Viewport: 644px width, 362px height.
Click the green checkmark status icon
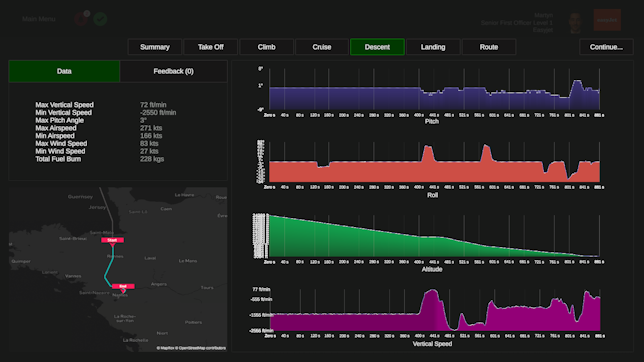point(100,19)
